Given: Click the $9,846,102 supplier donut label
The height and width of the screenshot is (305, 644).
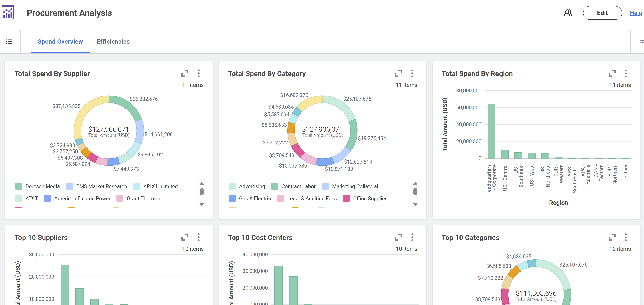Looking at the screenshot, I should point(150,155).
